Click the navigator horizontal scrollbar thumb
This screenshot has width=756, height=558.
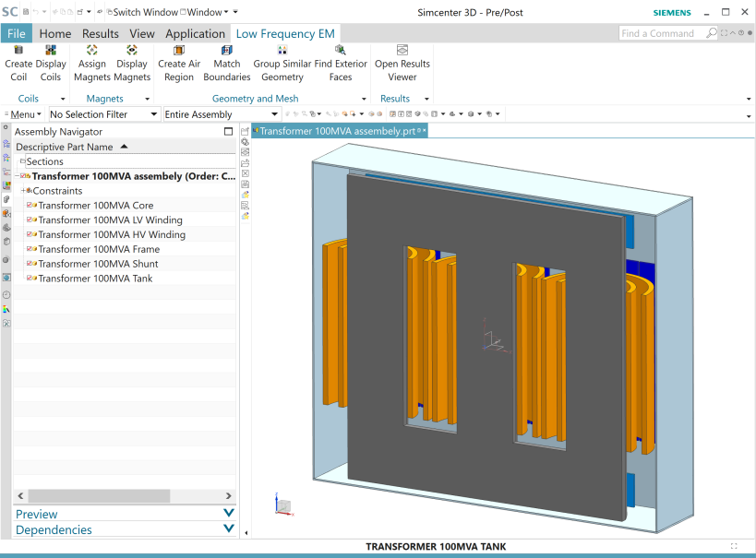(99, 495)
